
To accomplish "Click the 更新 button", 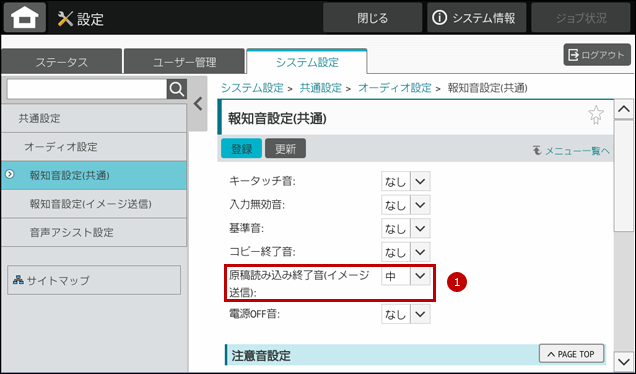I will tap(285, 148).
